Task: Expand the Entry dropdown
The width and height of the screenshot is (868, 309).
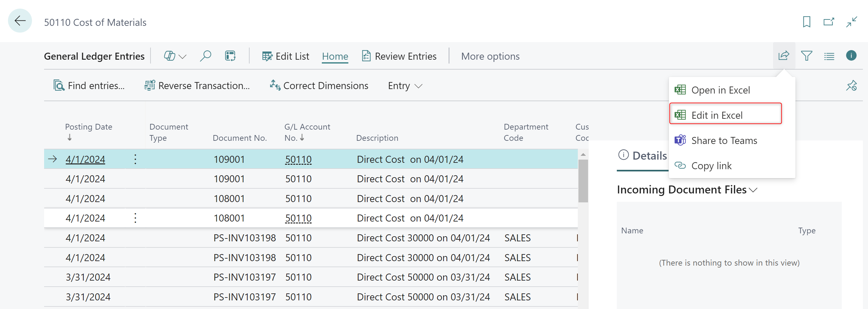Action: pyautogui.click(x=405, y=86)
